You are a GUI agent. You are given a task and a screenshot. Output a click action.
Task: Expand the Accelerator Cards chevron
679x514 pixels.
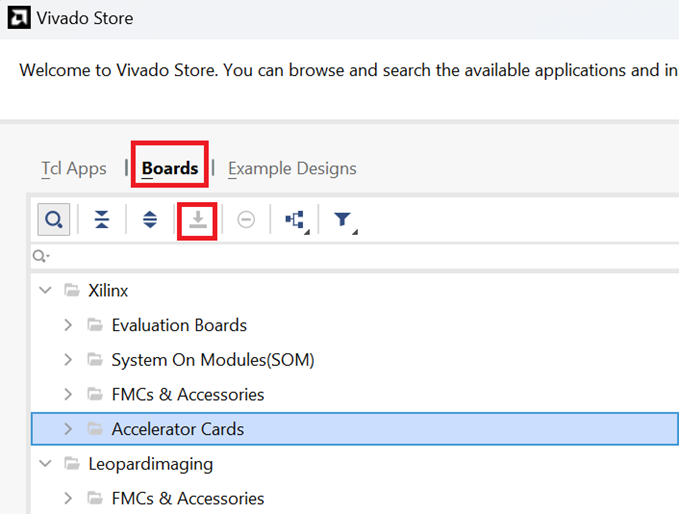coord(68,429)
